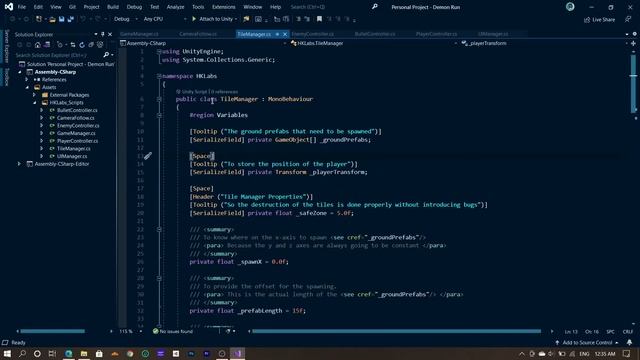Image resolution: width=640 pixels, height=360 pixels.
Task: Click the Windows Start button
Action: click(7, 353)
